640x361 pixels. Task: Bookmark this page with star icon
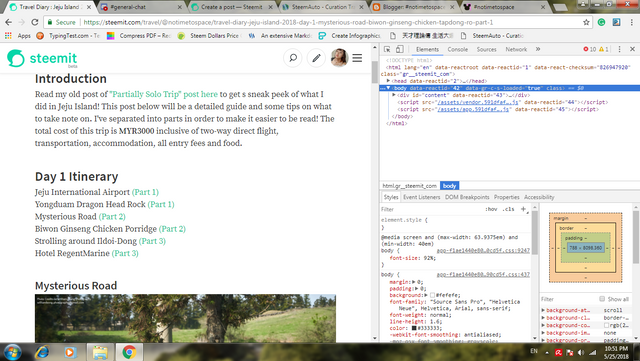coord(586,22)
